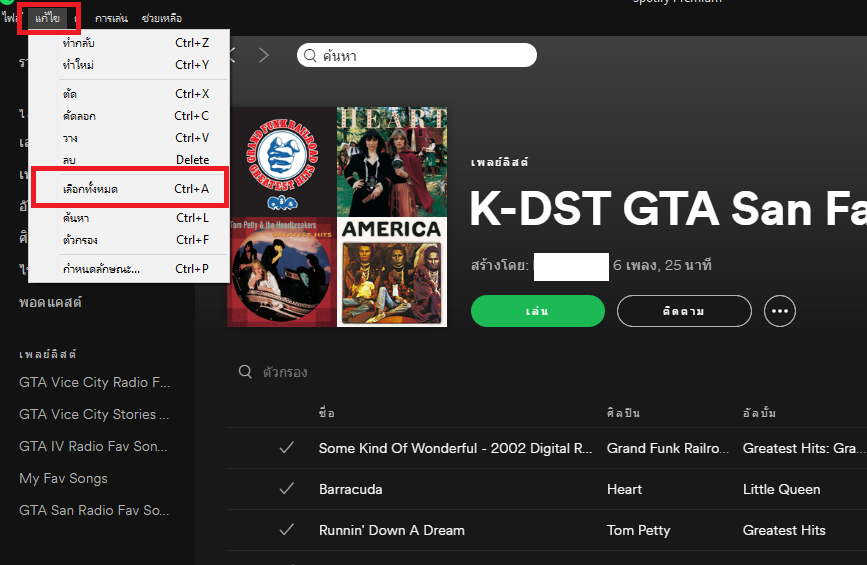Click the America album cover thumbnail
867x565 pixels.
(x=392, y=272)
